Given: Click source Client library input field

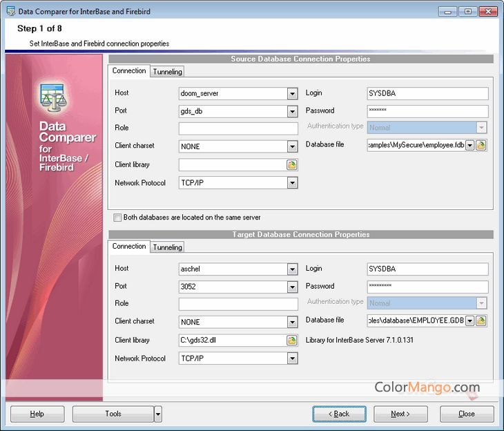Looking at the screenshot, I should pos(233,165).
